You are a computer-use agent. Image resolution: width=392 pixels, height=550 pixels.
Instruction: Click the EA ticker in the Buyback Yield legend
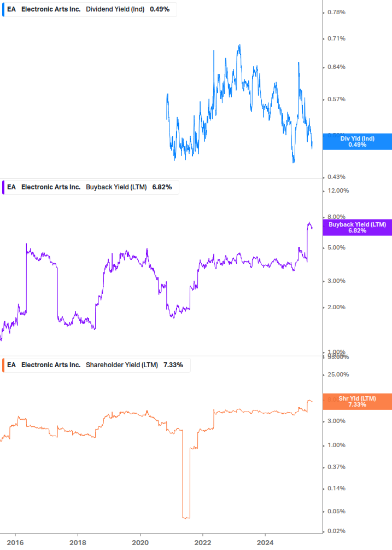11,187
